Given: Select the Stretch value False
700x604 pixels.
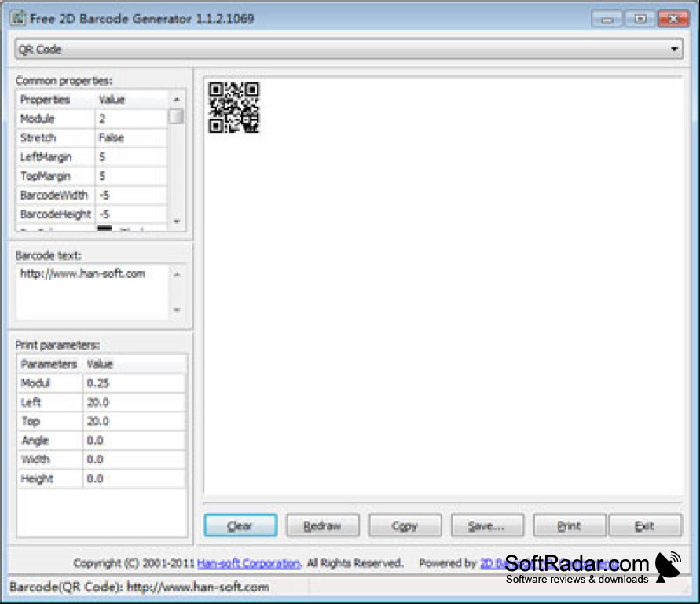Looking at the screenshot, I should [130, 138].
